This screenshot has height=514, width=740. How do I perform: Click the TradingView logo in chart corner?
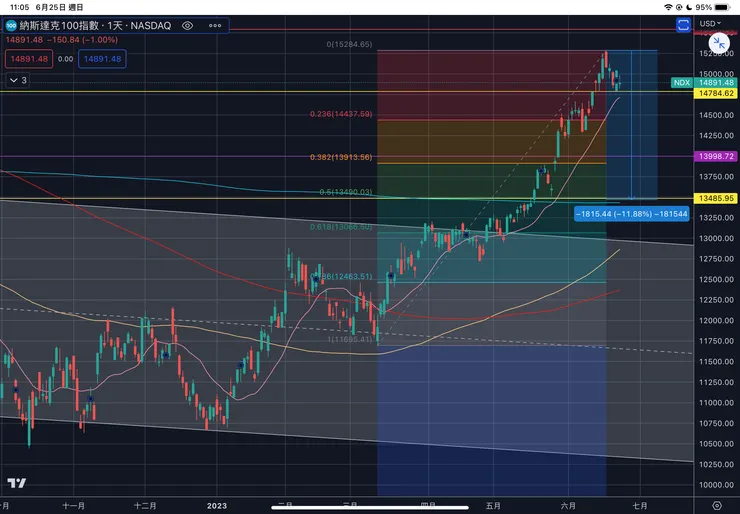(x=17, y=483)
